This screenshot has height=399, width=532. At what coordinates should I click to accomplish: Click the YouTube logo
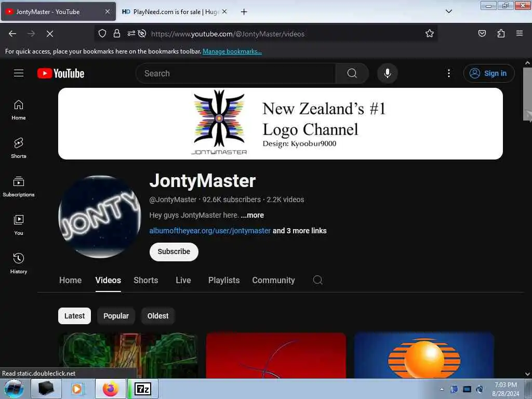(61, 73)
